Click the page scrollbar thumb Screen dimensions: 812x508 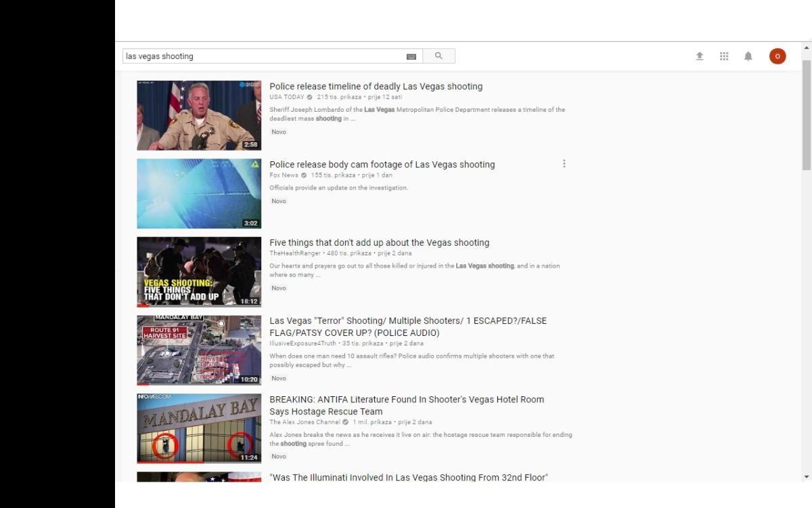(806, 115)
